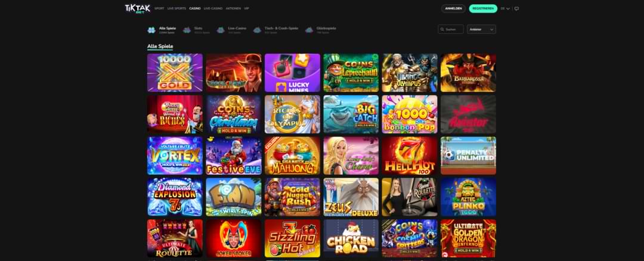Open the Coins of Christmas game
The height and width of the screenshot is (261, 644).
[x=234, y=114]
